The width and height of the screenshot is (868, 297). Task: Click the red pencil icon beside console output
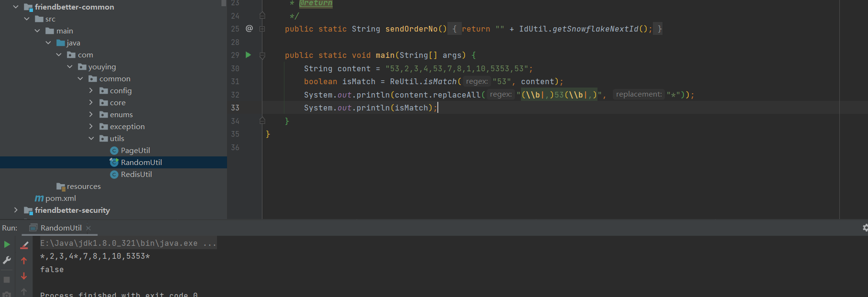pos(24,245)
